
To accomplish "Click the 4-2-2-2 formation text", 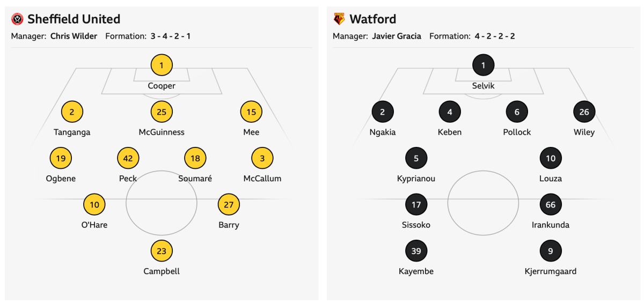I will click(x=495, y=36).
